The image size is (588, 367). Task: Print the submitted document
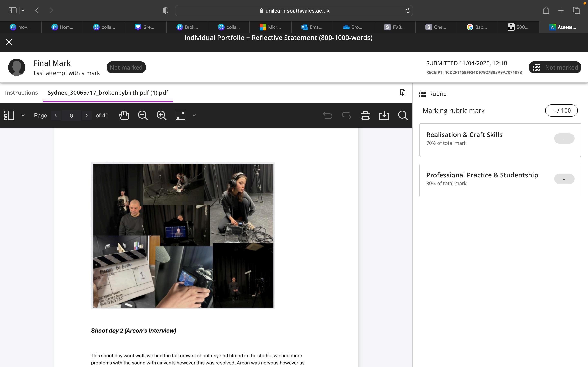pos(365,116)
